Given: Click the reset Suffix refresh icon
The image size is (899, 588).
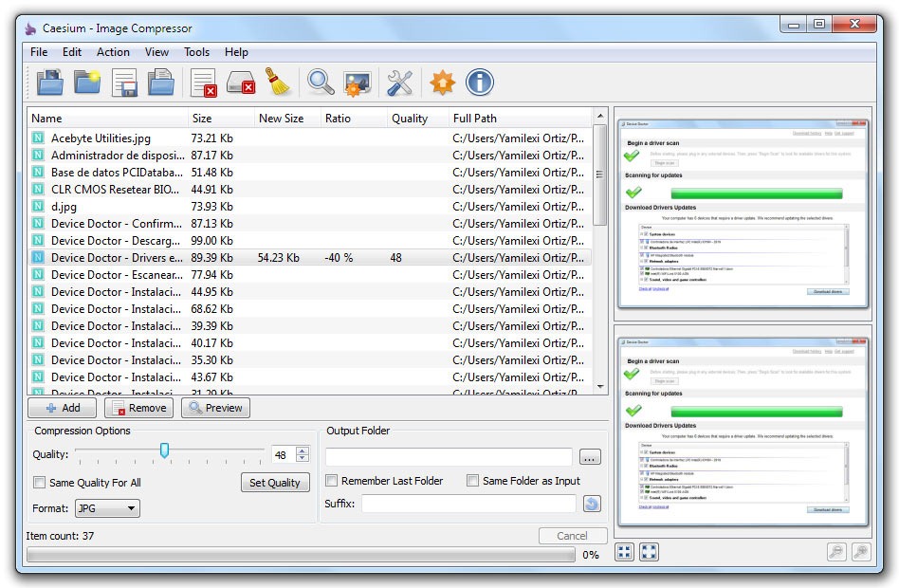Looking at the screenshot, I should (x=592, y=504).
